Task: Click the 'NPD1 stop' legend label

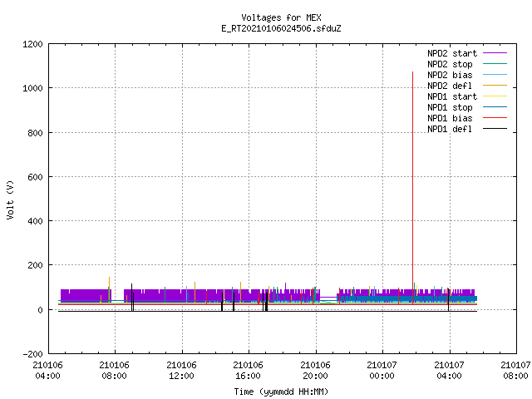Action: tap(450, 107)
